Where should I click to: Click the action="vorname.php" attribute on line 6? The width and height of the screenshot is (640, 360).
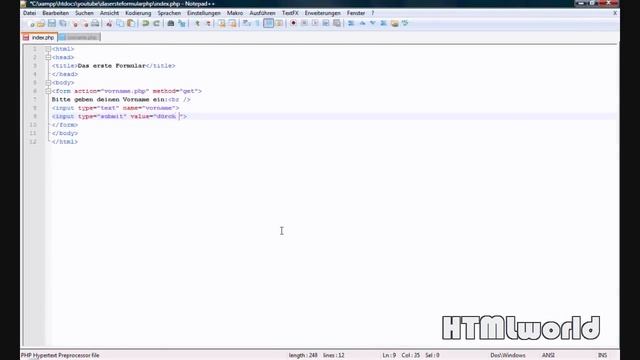click(x=112, y=91)
